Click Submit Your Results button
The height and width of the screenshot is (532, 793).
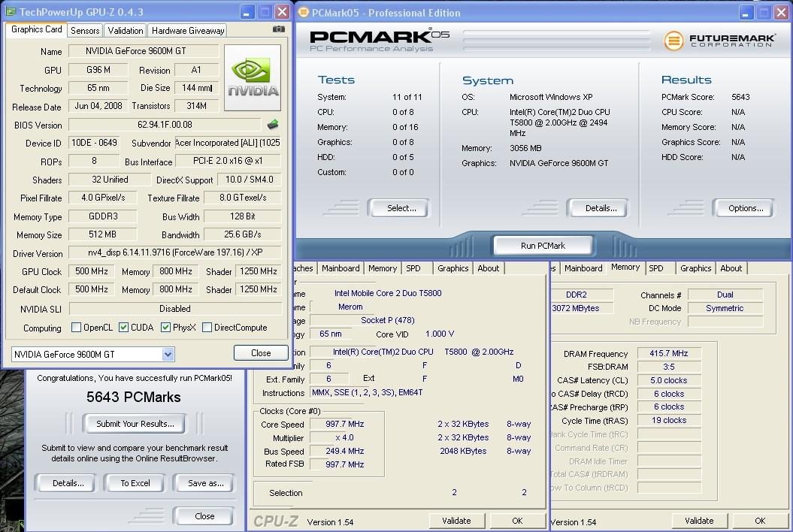pos(134,424)
